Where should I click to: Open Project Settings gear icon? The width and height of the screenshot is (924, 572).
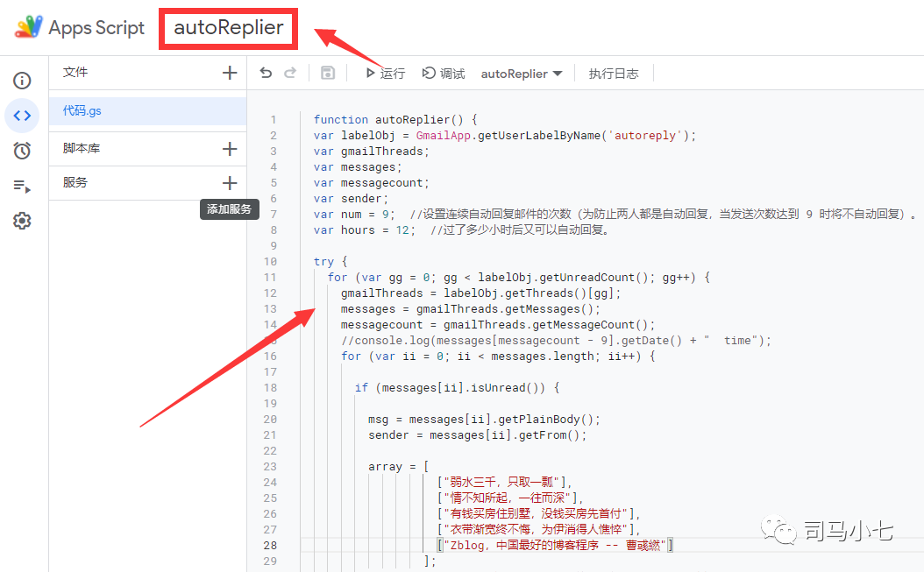tap(22, 221)
